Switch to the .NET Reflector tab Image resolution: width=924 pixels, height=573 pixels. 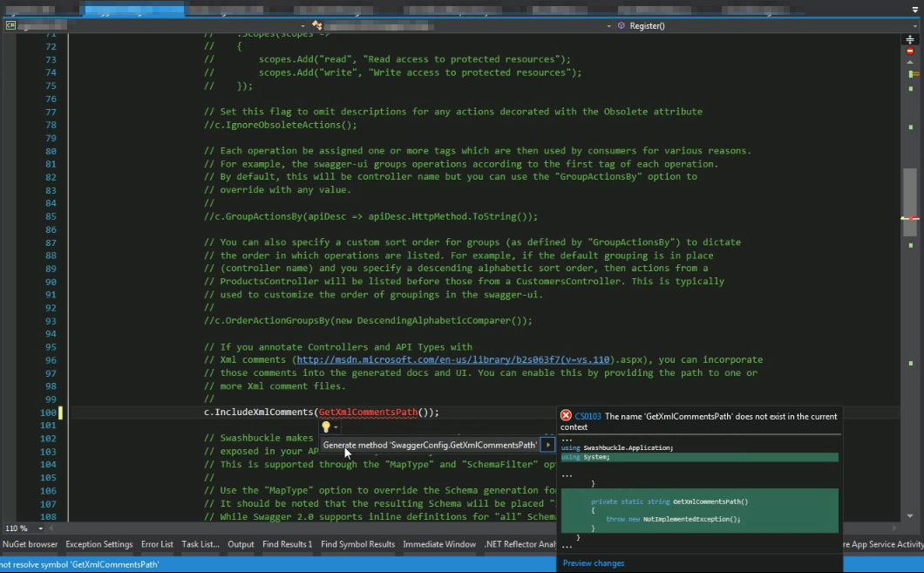tap(520, 544)
